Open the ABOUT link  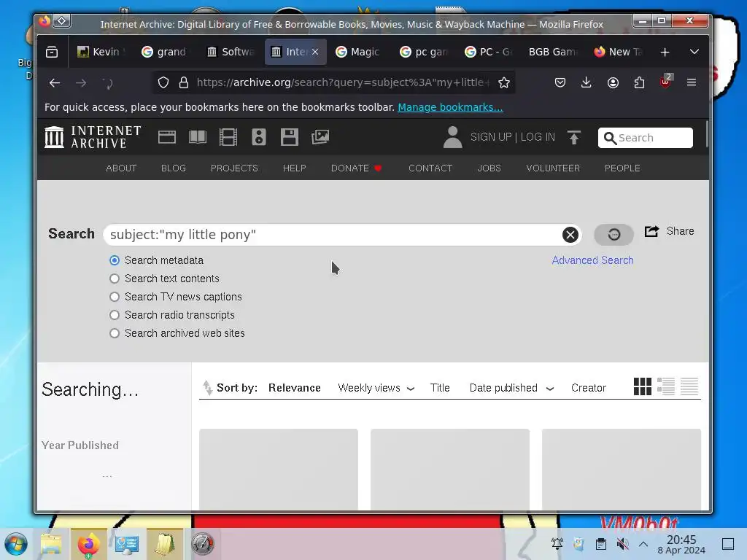[x=121, y=168]
